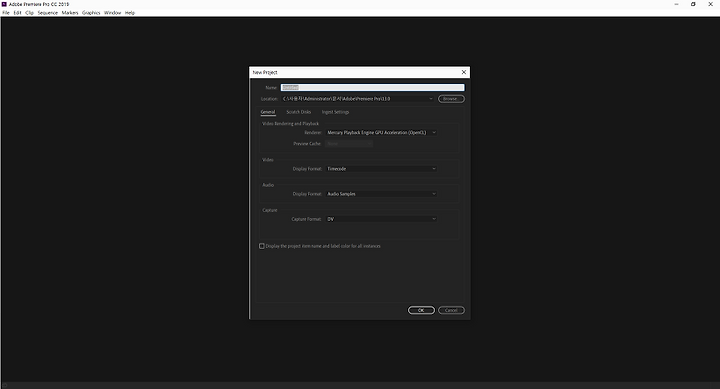Viewport: 720px width, 389px height.
Task: Open the Sequence menu
Action: (48, 13)
